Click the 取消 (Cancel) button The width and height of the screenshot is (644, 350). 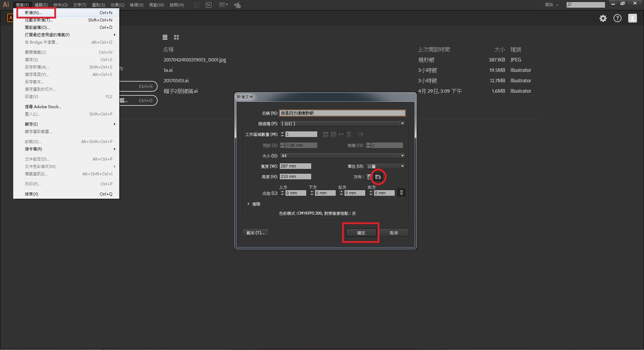pyautogui.click(x=393, y=233)
